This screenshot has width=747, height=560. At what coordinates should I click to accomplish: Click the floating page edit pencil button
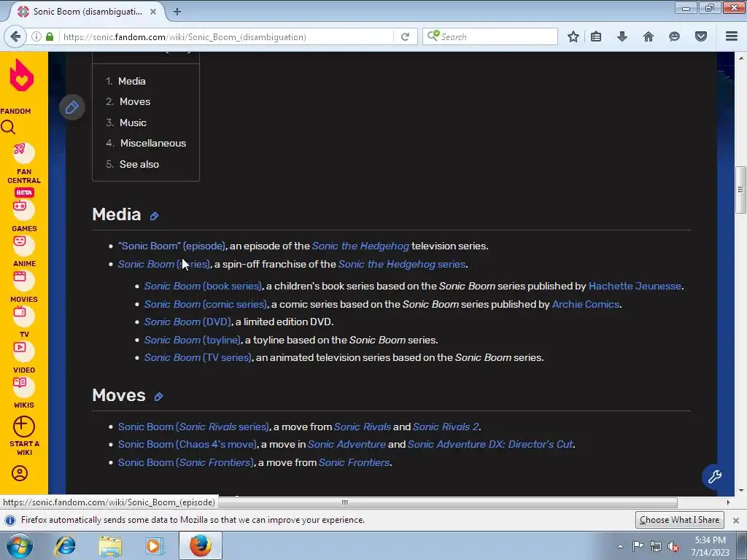(72, 107)
